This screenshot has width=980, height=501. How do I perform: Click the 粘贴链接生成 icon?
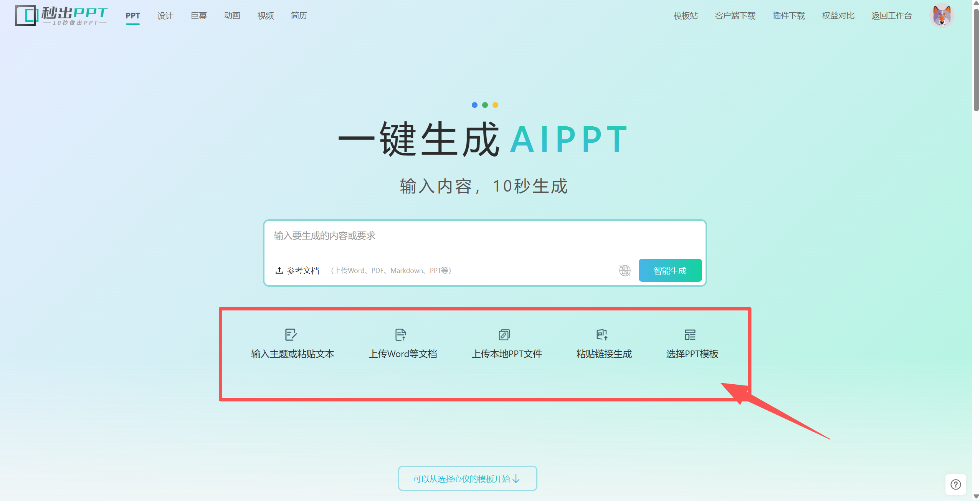(602, 334)
